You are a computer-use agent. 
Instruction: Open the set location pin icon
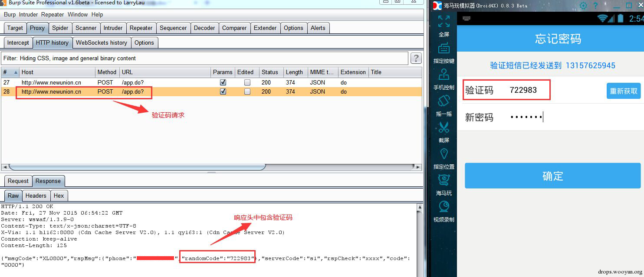pos(444,153)
